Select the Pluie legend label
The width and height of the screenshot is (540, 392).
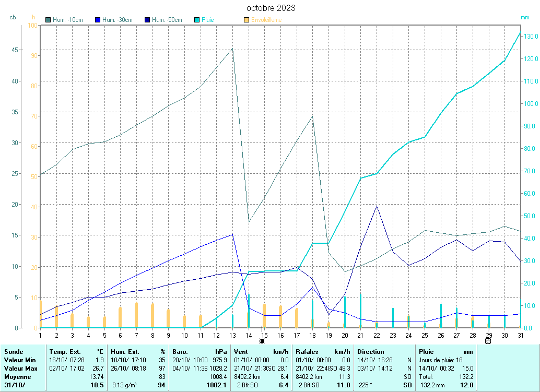(x=208, y=20)
